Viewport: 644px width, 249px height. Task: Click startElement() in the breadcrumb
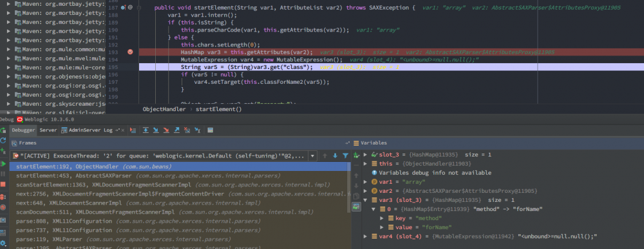coord(218,110)
